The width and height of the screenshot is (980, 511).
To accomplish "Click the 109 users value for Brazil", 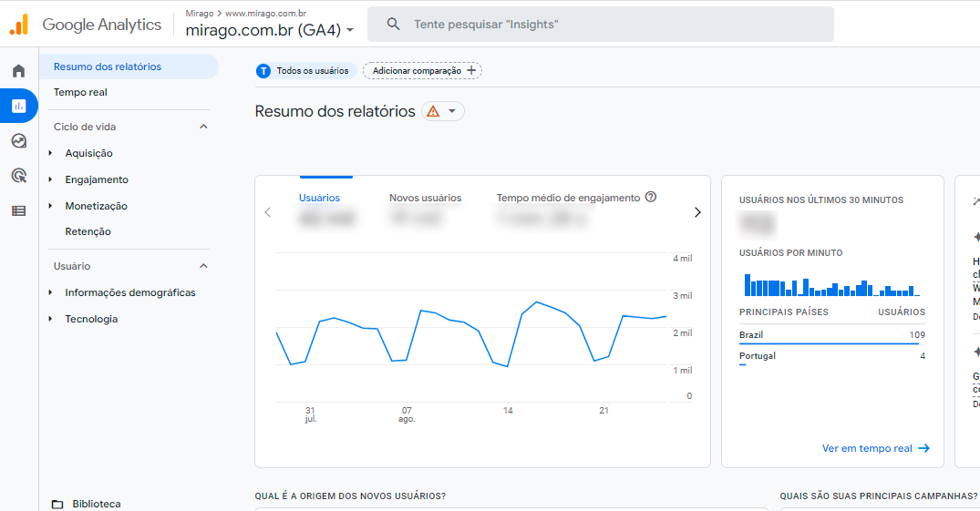I will [x=917, y=335].
